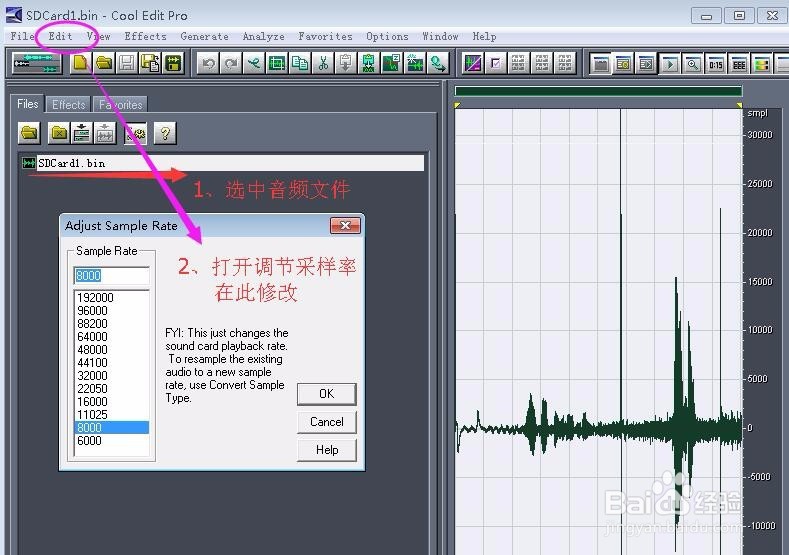Open the File menu

[x=23, y=36]
